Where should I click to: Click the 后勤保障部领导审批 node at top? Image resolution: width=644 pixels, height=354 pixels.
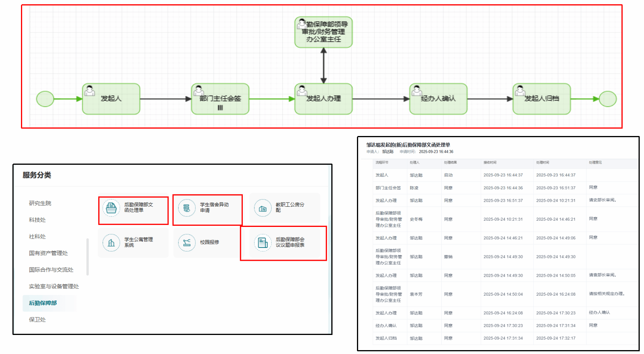[x=324, y=32]
